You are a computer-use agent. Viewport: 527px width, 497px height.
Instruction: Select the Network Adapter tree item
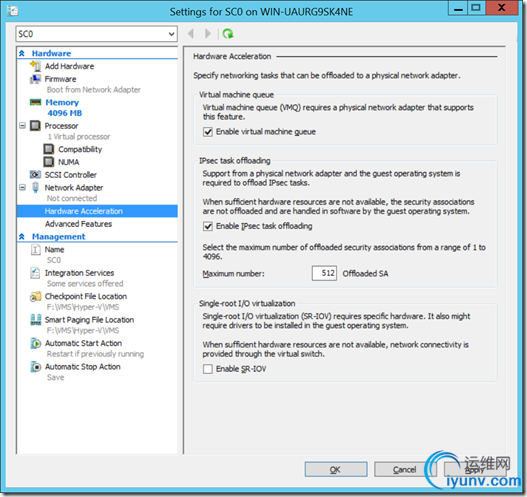74,188
